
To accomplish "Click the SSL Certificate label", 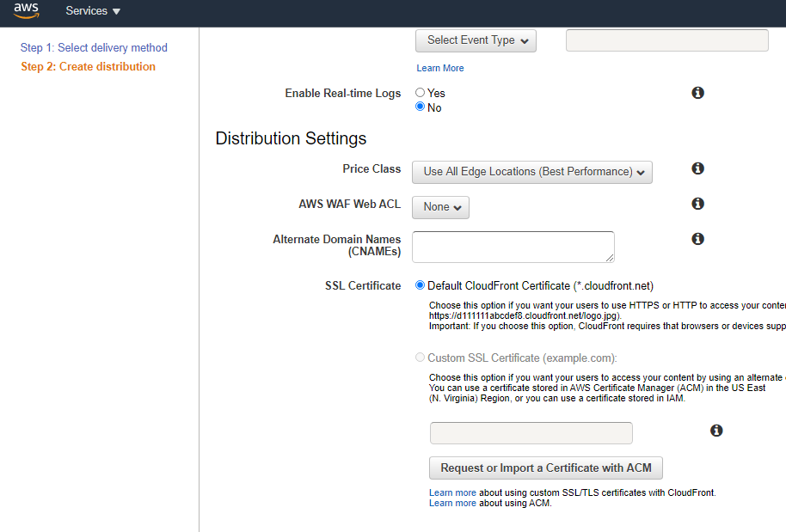I will point(363,285).
